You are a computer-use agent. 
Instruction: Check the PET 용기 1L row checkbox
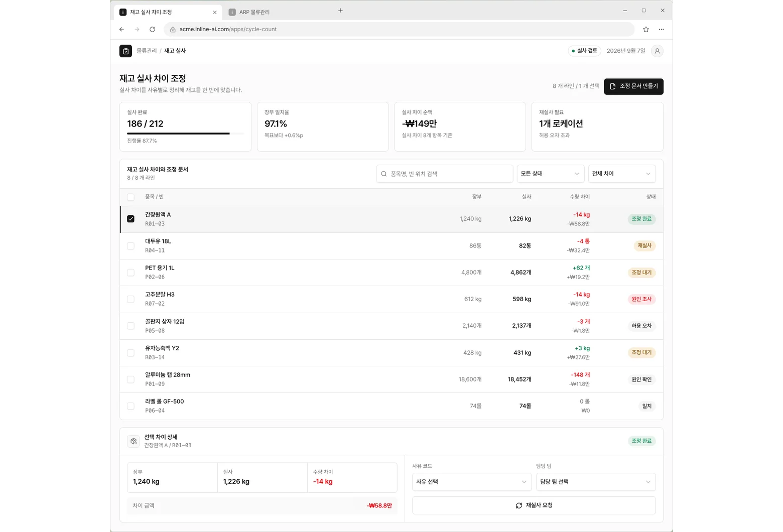pyautogui.click(x=130, y=273)
